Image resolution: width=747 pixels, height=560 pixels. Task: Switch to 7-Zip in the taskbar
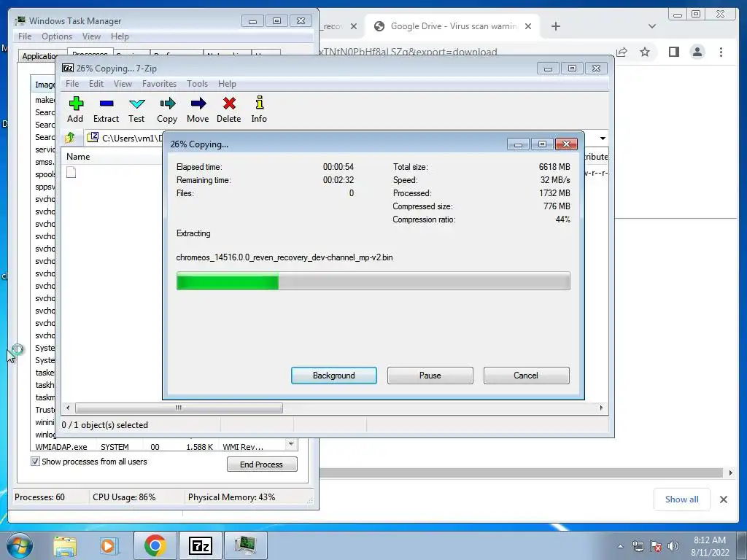pos(200,545)
